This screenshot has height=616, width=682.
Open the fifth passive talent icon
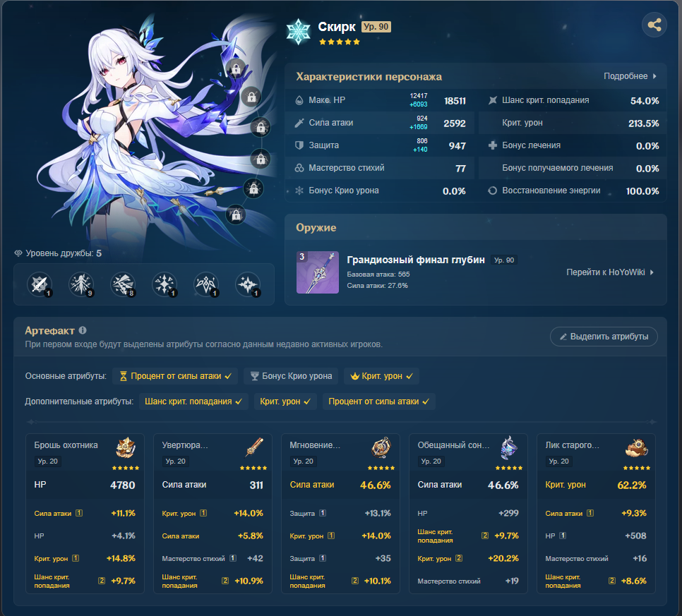[x=206, y=285]
